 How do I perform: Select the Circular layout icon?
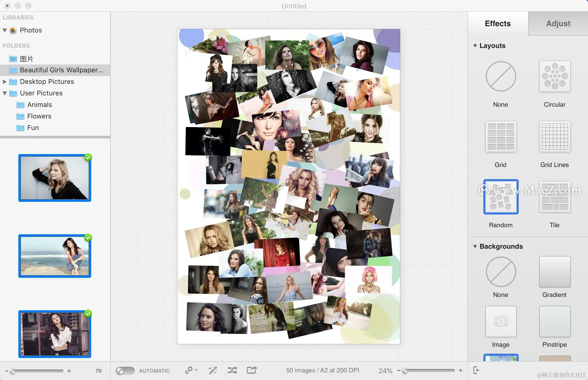[x=555, y=77]
